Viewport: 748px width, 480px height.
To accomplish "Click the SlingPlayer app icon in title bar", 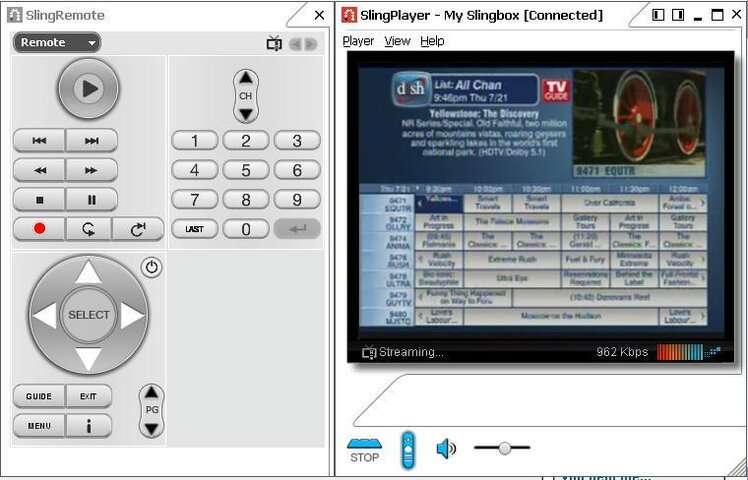I will [349, 15].
